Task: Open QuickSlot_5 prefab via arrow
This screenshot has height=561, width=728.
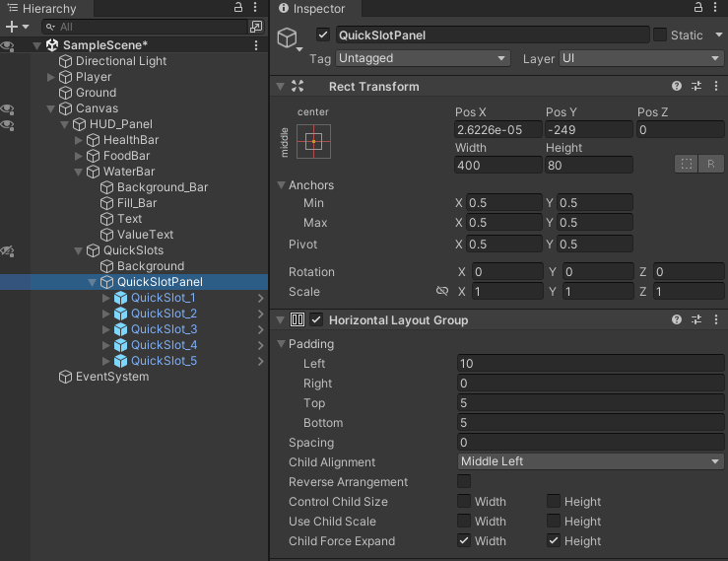Action: coord(260,361)
